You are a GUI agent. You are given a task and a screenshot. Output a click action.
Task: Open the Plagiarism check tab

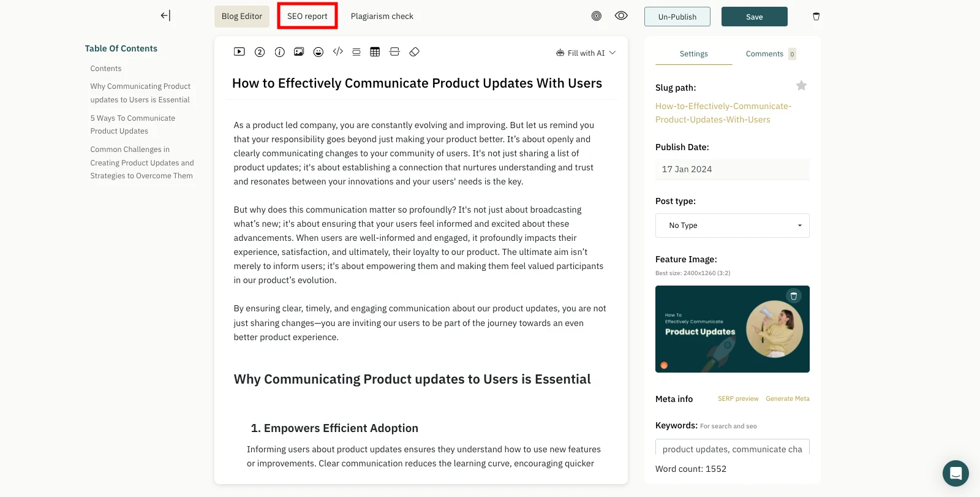tap(382, 17)
